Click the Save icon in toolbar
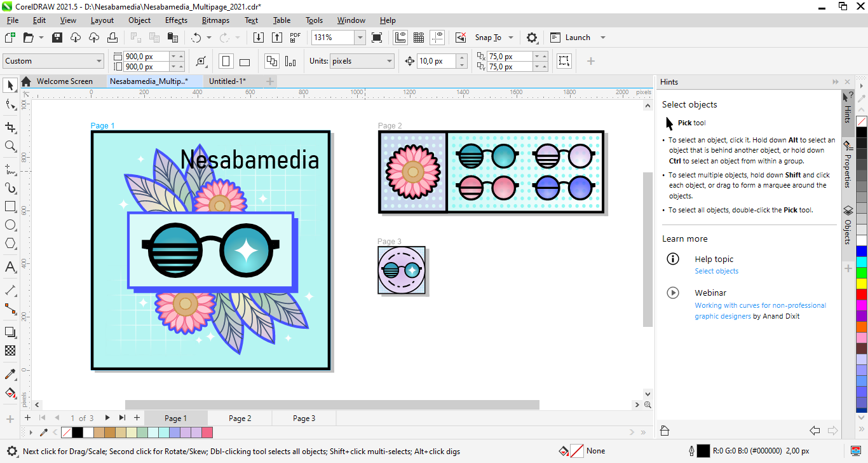The height and width of the screenshot is (463, 868). (x=57, y=38)
